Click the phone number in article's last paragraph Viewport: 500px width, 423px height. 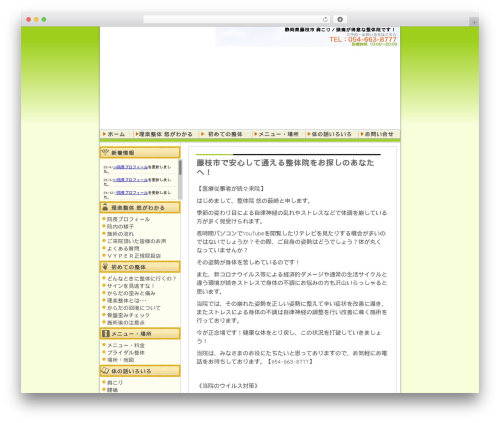[x=290, y=362]
